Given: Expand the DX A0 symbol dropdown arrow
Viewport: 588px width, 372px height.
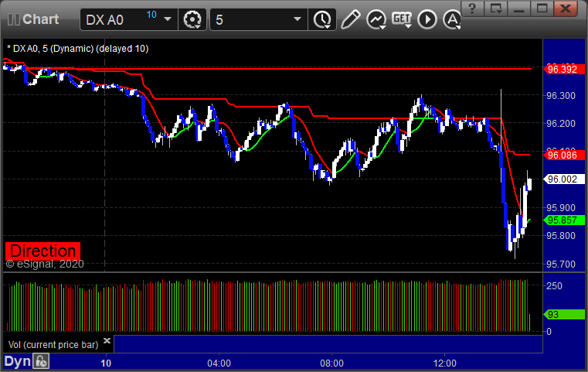Looking at the screenshot, I should point(168,19).
